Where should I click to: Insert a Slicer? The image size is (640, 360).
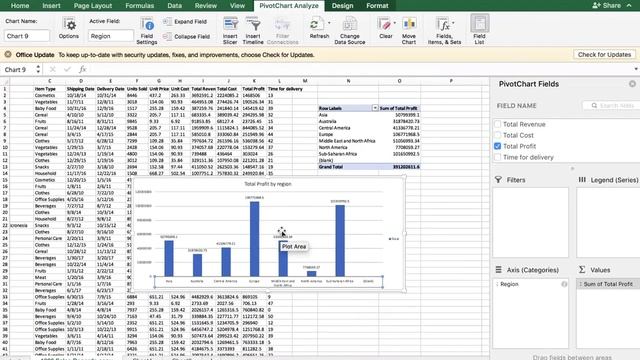click(x=230, y=31)
